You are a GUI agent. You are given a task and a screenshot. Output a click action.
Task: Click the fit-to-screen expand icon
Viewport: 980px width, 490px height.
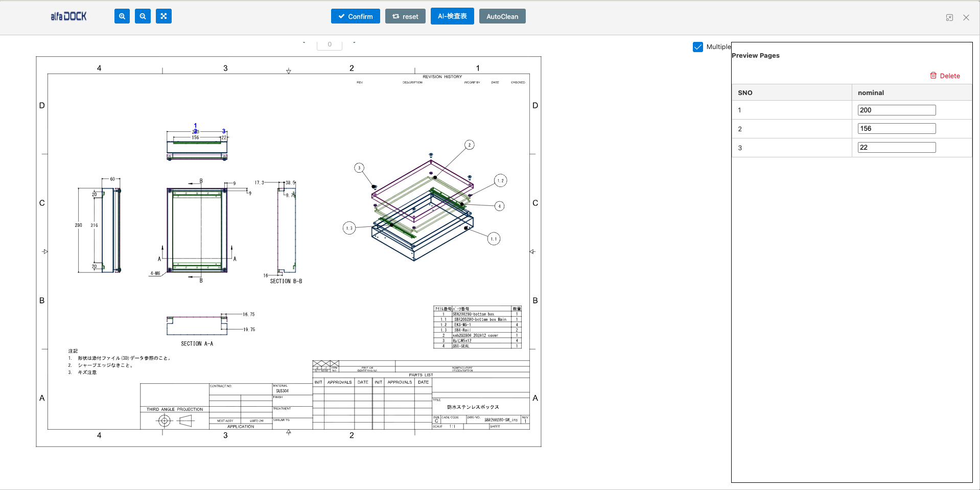164,16
